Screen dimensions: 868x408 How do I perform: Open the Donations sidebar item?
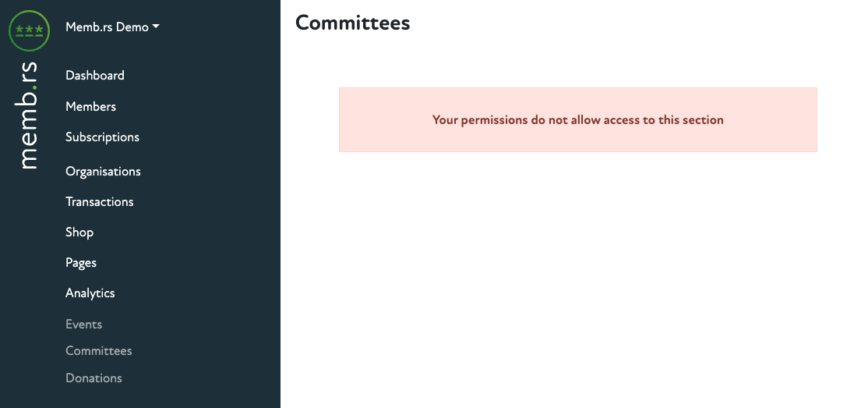pos(94,378)
